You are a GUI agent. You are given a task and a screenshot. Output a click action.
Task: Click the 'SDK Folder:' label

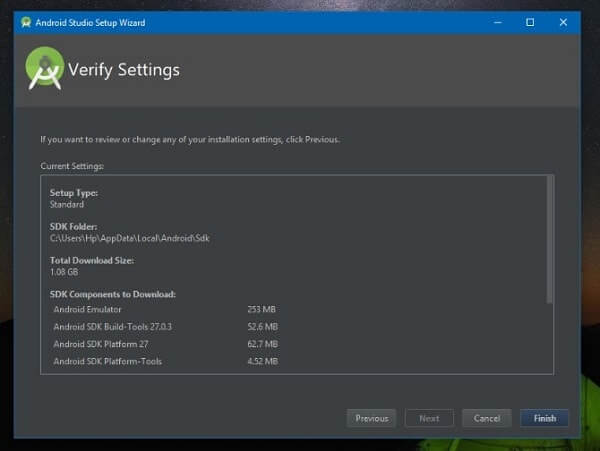(73, 226)
